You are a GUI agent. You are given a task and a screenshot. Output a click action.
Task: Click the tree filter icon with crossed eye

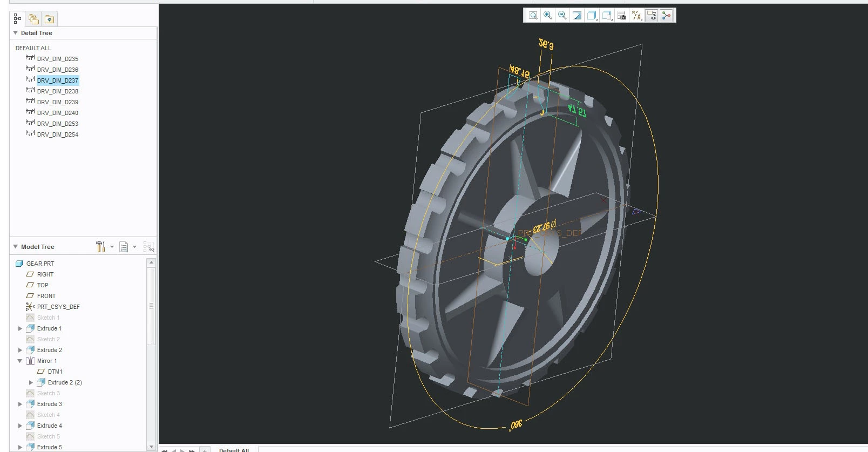(149, 247)
